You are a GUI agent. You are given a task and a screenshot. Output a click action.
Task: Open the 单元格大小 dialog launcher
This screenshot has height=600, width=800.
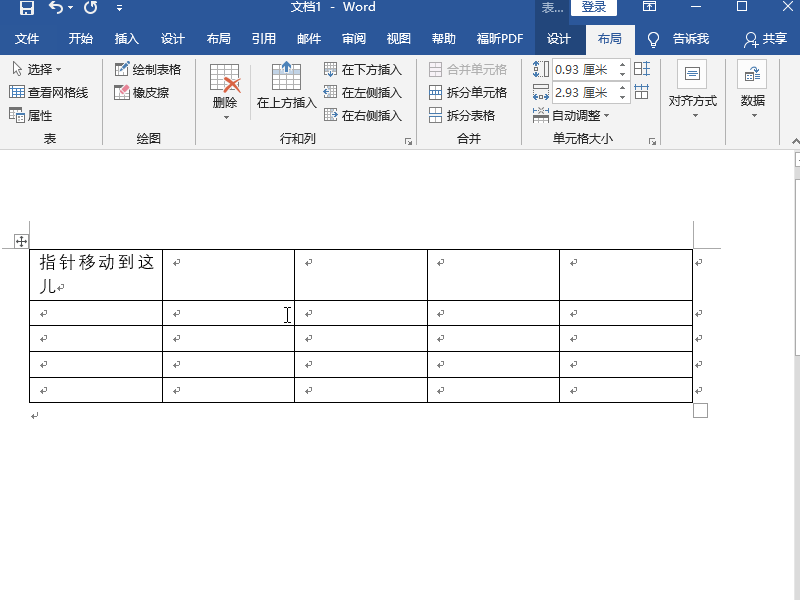[x=652, y=141]
